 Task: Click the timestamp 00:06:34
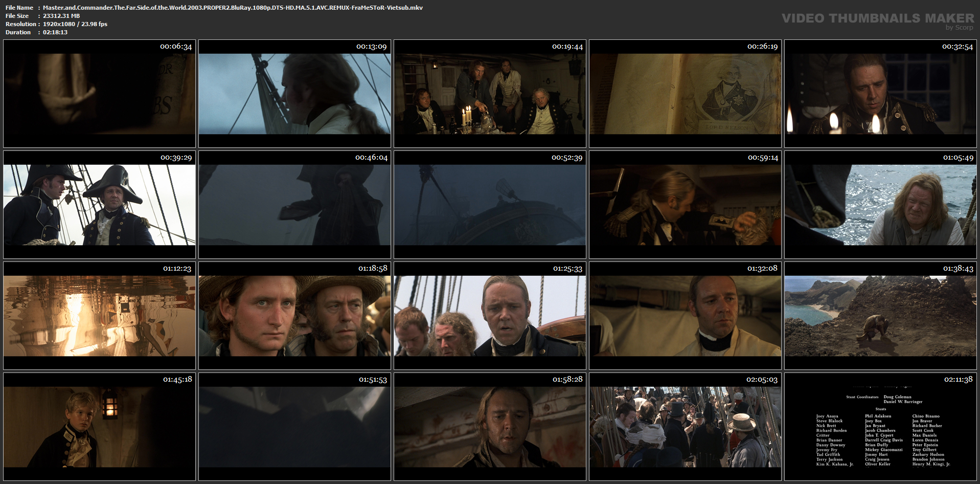pyautogui.click(x=176, y=47)
